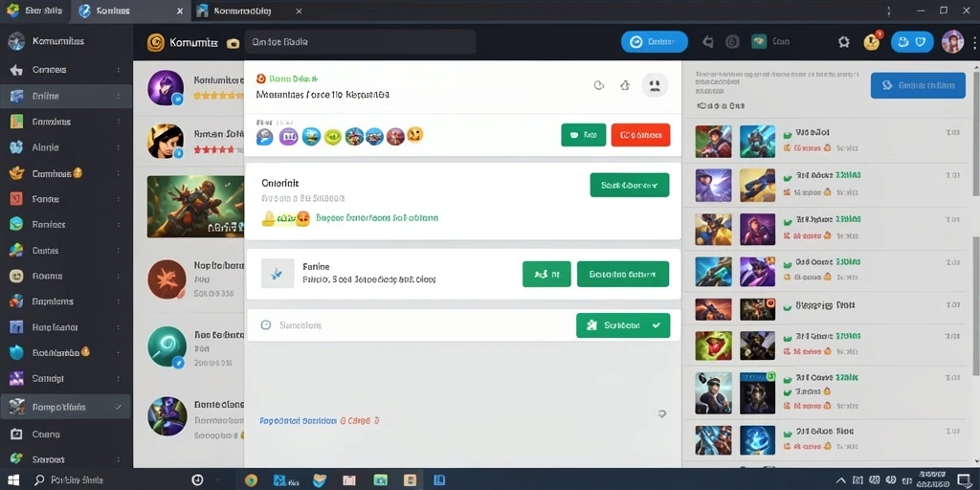Viewport: 980px width, 490px height.
Task: Click the large blue button in the right panel
Action: pyautogui.click(x=918, y=85)
